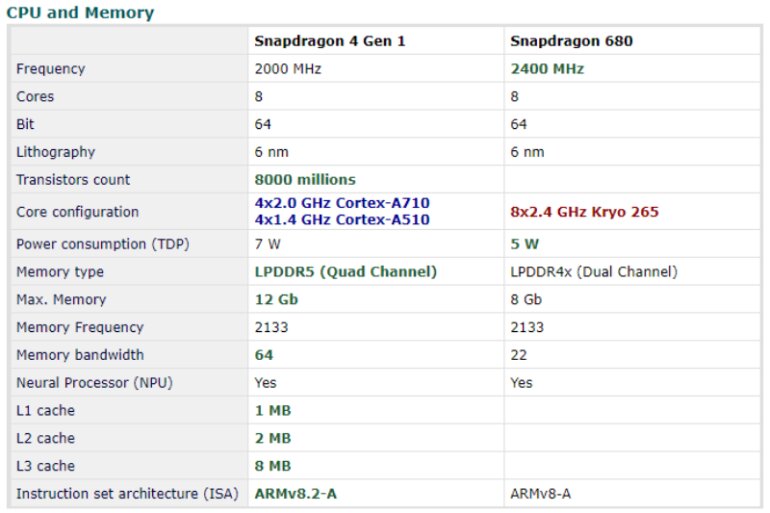Click the Power consumption (TDP) label
Viewport: 770px width, 513px height.
[103, 244]
